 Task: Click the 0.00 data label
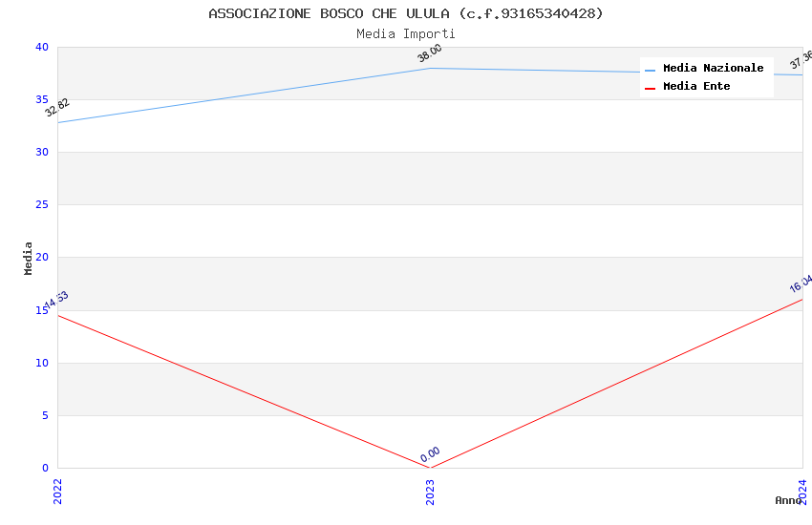(x=430, y=454)
